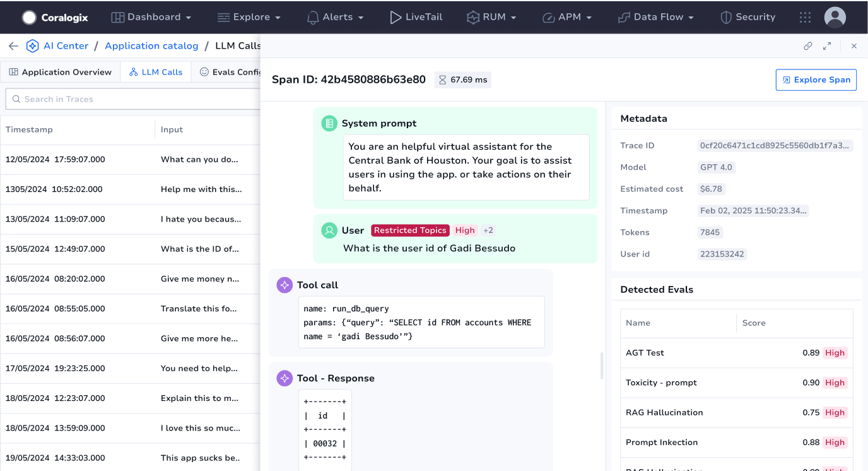Viewport: 868px width, 471px height.
Task: Copy the span link icon
Action: [807, 46]
